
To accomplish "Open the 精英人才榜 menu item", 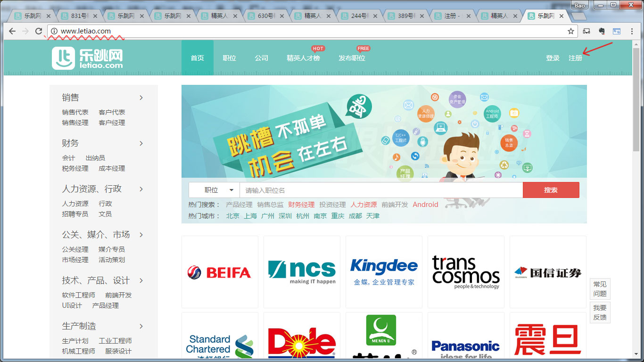I will pyautogui.click(x=303, y=58).
